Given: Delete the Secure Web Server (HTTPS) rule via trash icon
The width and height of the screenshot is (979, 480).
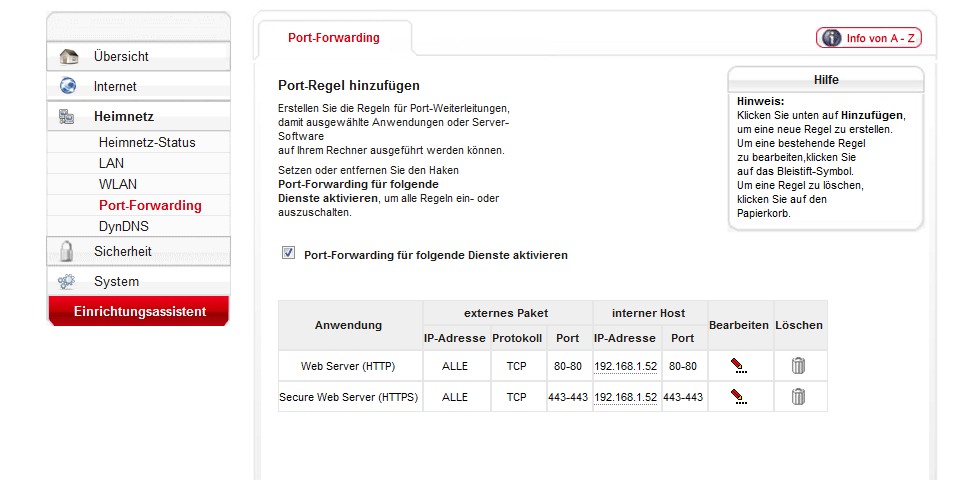Looking at the screenshot, I should [798, 397].
